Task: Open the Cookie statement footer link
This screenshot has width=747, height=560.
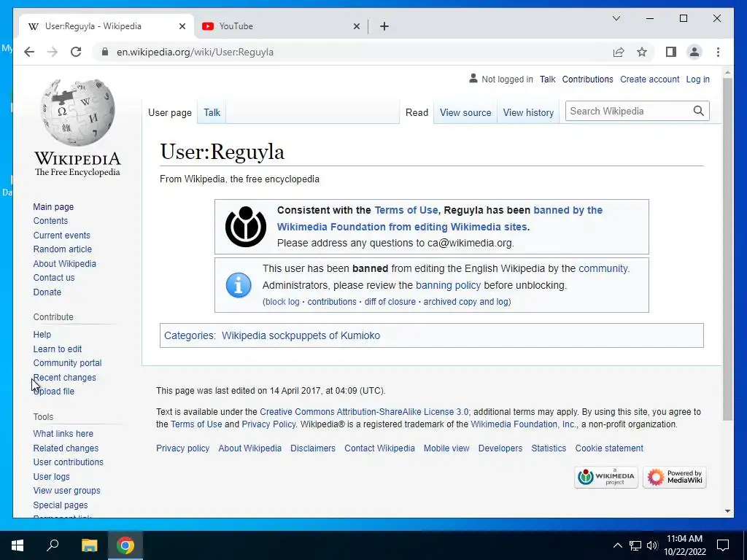Action: [609, 448]
